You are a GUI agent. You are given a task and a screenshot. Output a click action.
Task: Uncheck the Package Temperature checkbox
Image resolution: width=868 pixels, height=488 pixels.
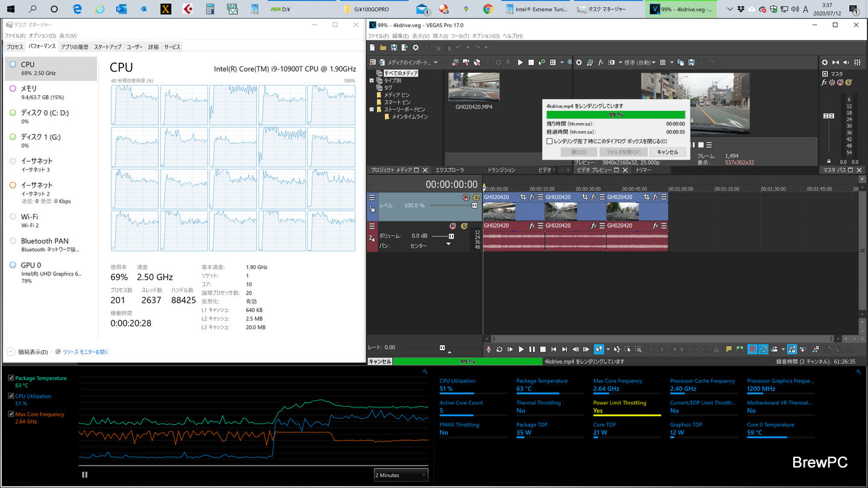[x=11, y=378]
